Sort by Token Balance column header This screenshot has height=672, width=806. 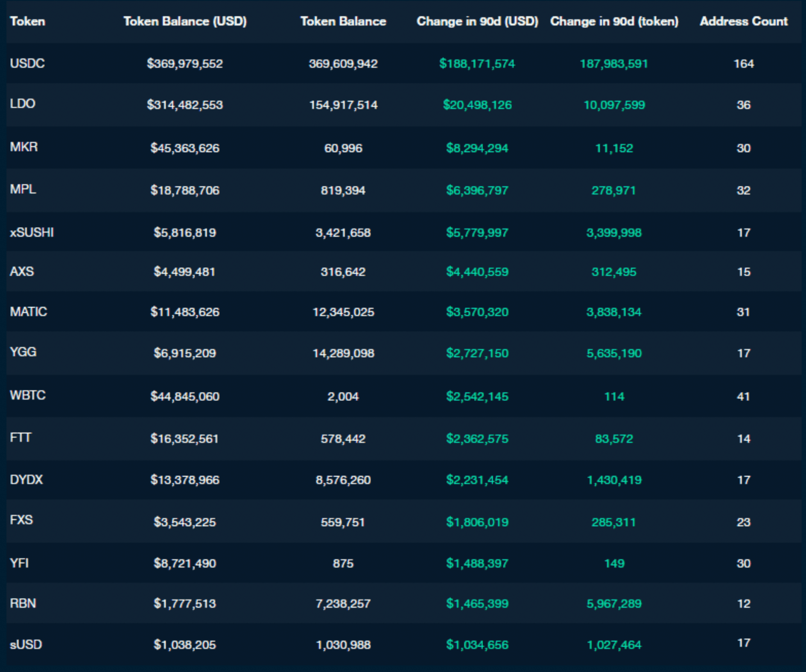(x=343, y=22)
